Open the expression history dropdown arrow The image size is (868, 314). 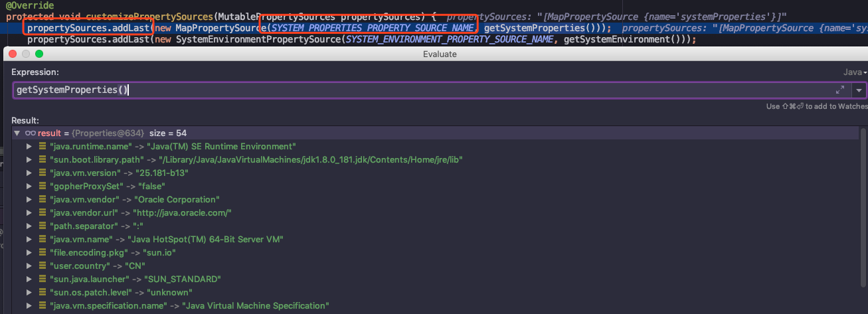[859, 90]
